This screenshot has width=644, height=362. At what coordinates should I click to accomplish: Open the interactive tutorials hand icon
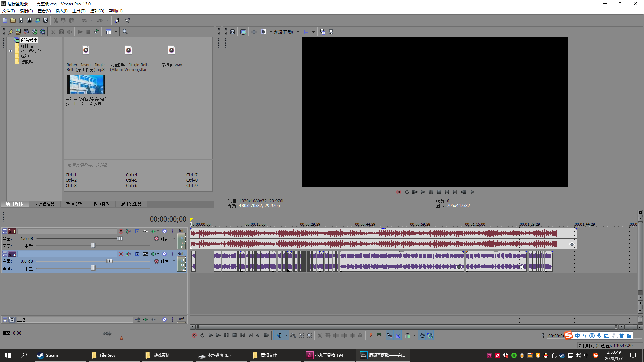pyautogui.click(x=117, y=20)
